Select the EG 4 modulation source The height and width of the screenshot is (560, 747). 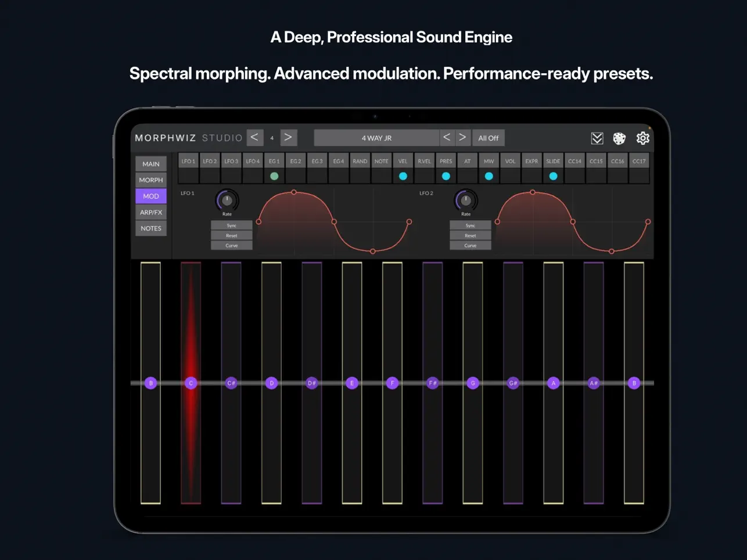pyautogui.click(x=339, y=161)
